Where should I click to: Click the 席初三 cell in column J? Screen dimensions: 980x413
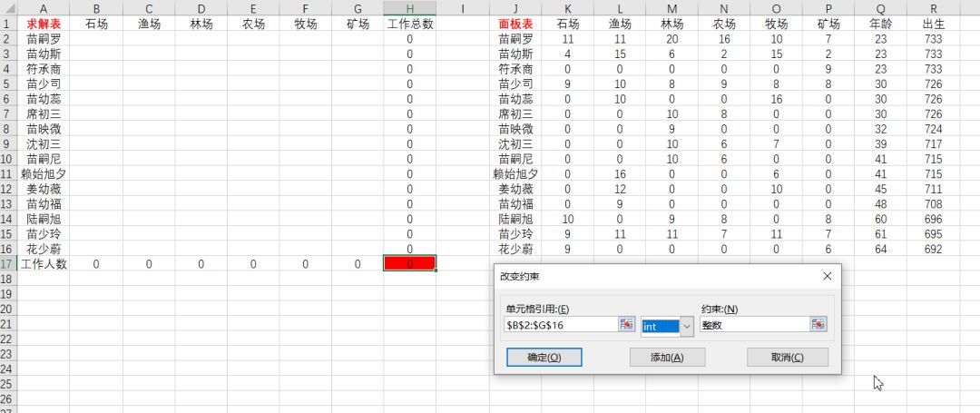515,113
